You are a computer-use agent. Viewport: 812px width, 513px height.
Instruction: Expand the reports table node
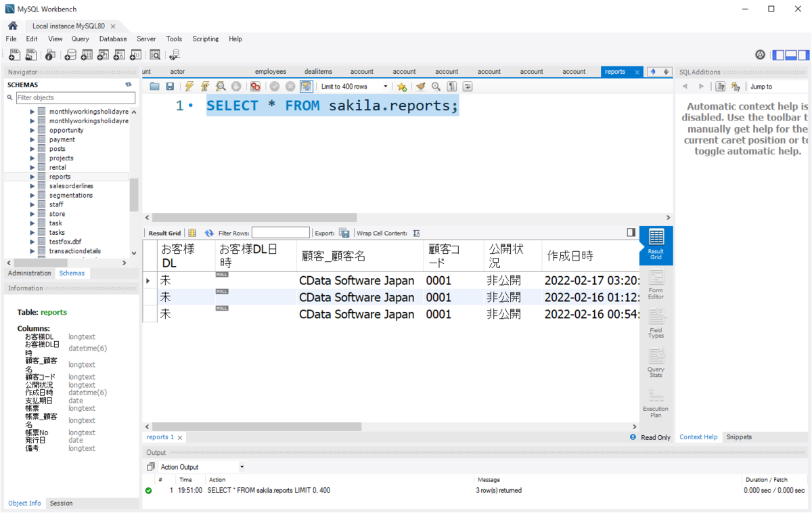click(32, 177)
